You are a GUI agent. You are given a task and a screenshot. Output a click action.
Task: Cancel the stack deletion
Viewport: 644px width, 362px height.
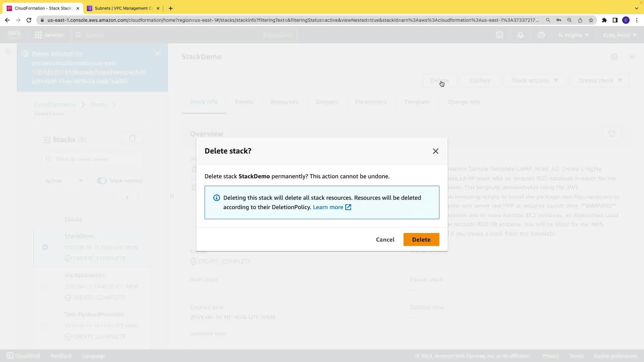385,240
